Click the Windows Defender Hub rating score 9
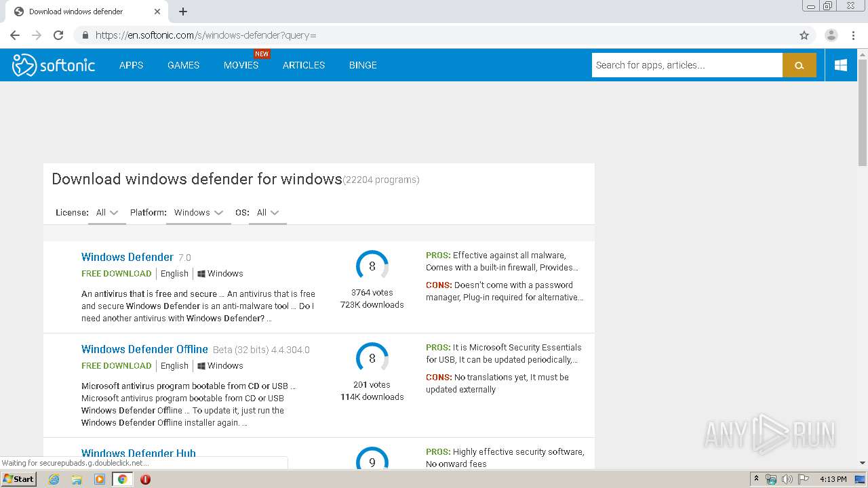868x488 pixels. tap(372, 459)
